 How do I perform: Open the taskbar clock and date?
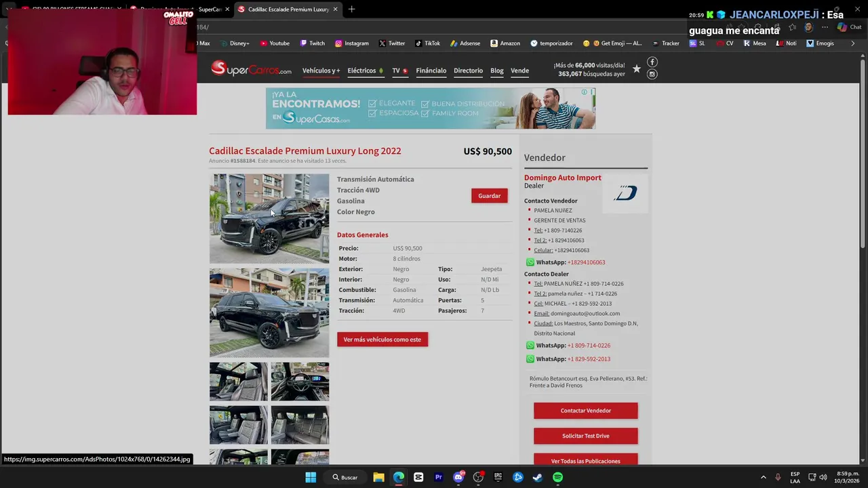[x=848, y=477]
